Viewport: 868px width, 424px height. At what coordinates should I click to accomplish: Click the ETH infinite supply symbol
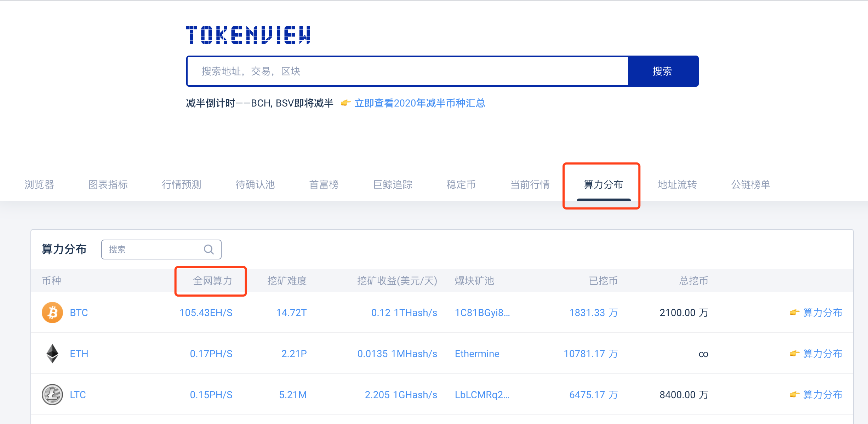(703, 354)
